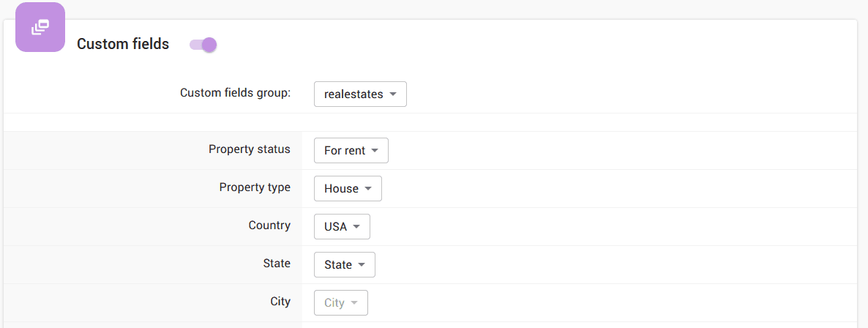Open the Property type 'House' dropdown

(348, 189)
